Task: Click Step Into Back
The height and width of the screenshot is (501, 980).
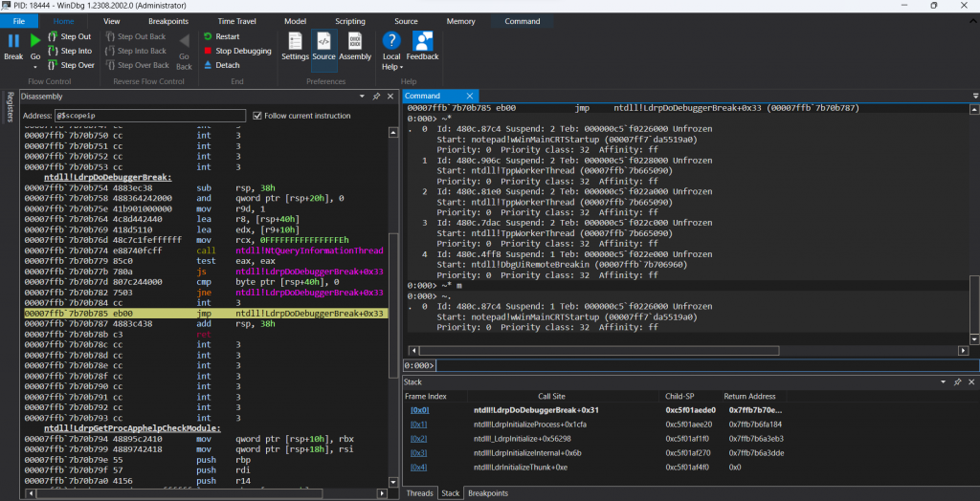Action: pyautogui.click(x=136, y=52)
